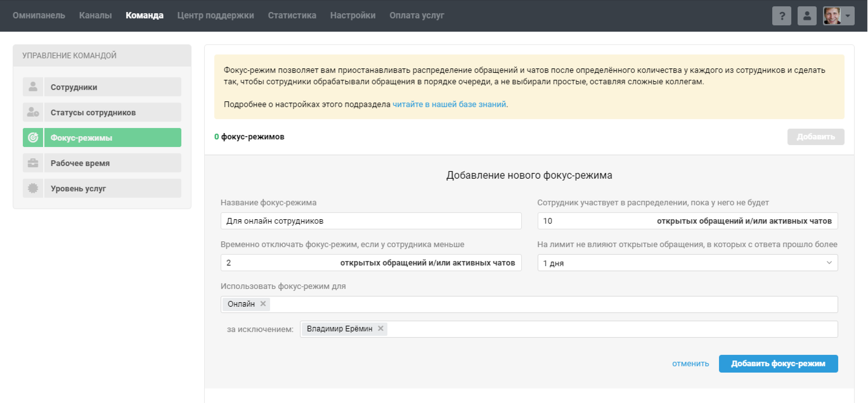The width and height of the screenshot is (868, 403).
Task: Open the Использовать фокус-режим для selector
Action: tap(539, 304)
